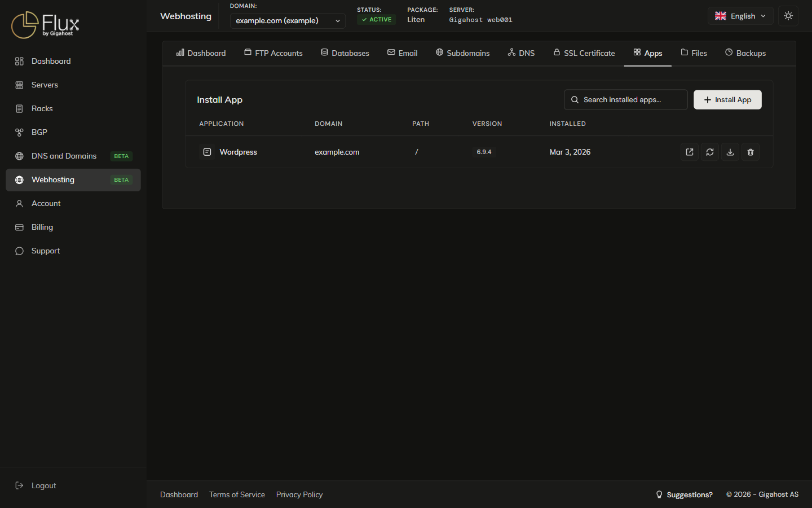The width and height of the screenshot is (812, 508).
Task: Open Privacy Policy footer link
Action: click(299, 494)
